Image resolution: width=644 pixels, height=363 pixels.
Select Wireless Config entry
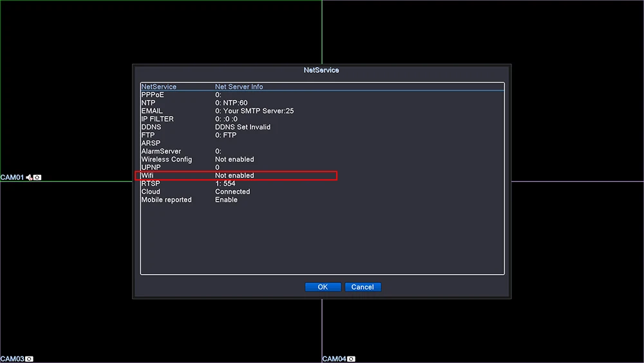(x=323, y=159)
